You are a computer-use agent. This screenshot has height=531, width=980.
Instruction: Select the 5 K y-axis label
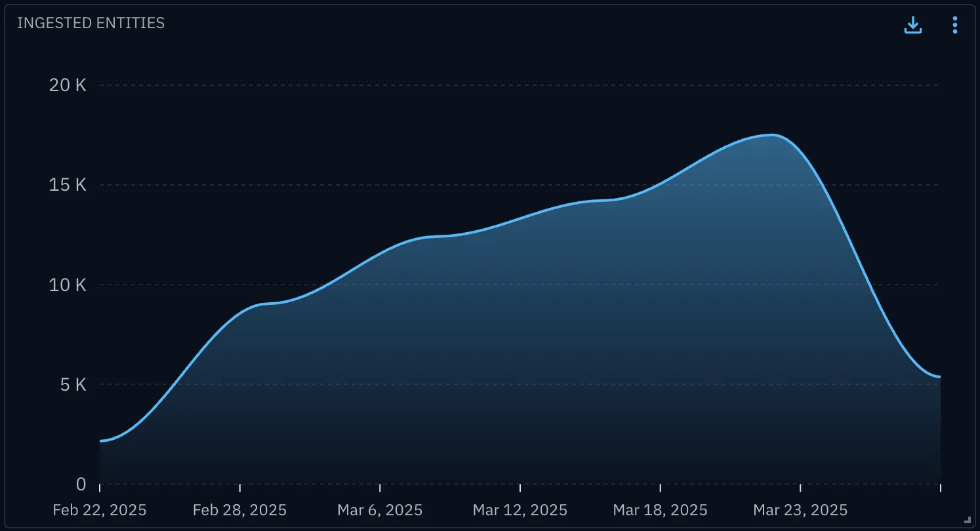pos(73,384)
